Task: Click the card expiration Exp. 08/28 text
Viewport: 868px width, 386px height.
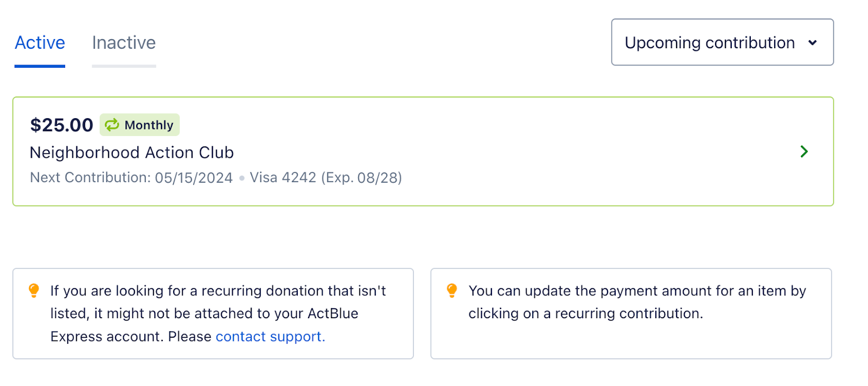Action: pos(361,178)
